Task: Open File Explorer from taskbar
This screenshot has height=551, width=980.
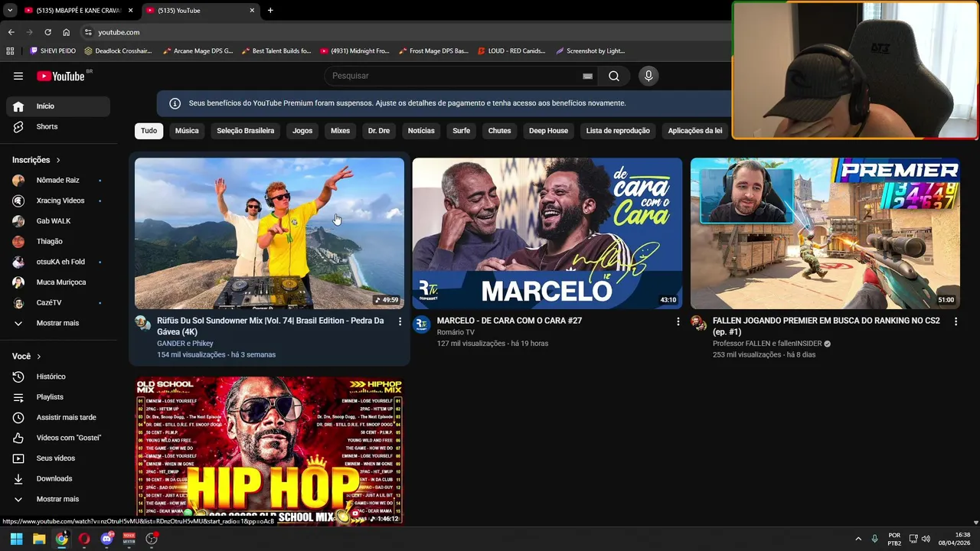Action: coord(39,539)
